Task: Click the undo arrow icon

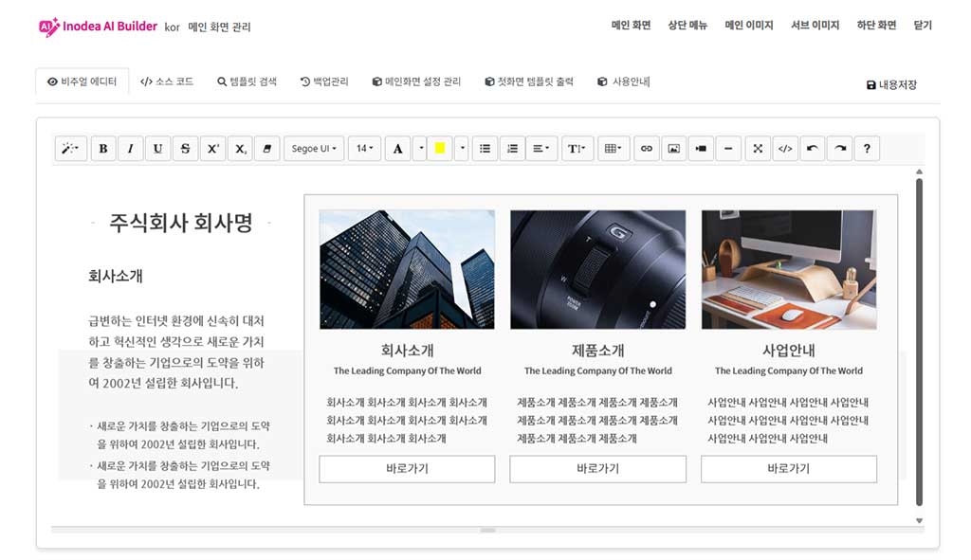Action: (812, 149)
